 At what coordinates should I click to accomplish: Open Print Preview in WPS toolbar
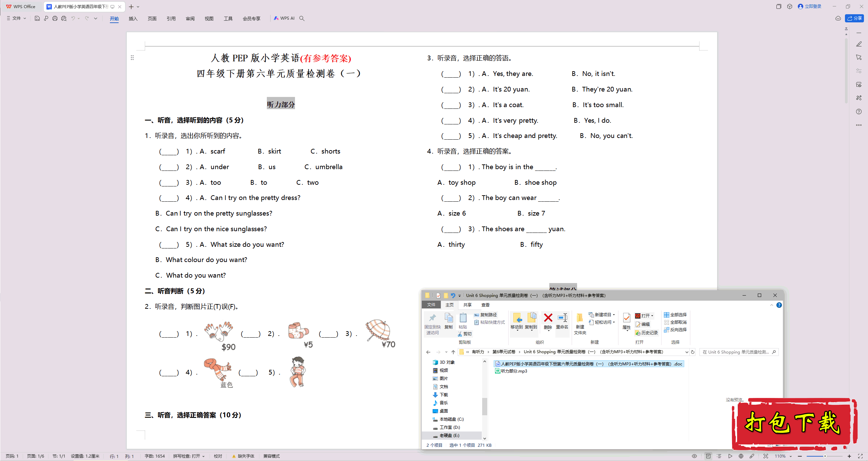click(x=64, y=18)
